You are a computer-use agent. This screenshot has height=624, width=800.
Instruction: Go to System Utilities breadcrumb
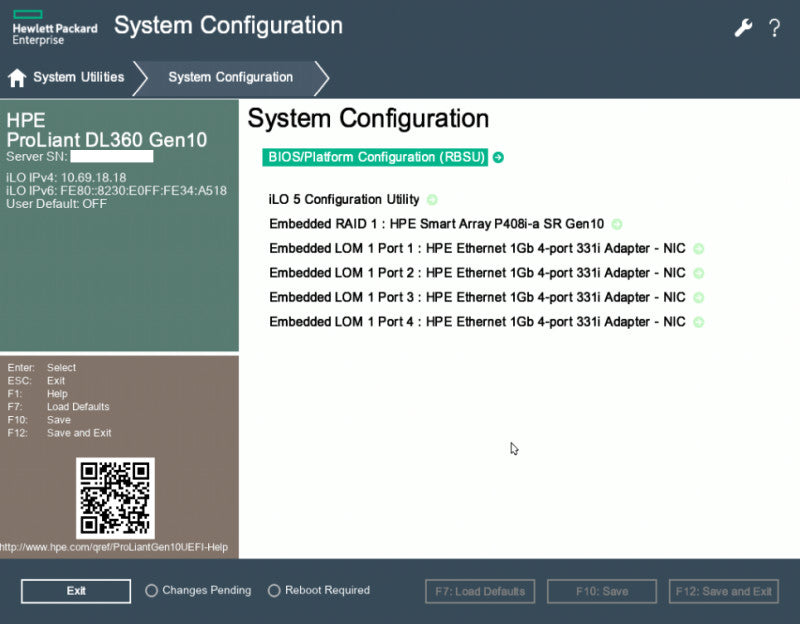tap(79, 77)
